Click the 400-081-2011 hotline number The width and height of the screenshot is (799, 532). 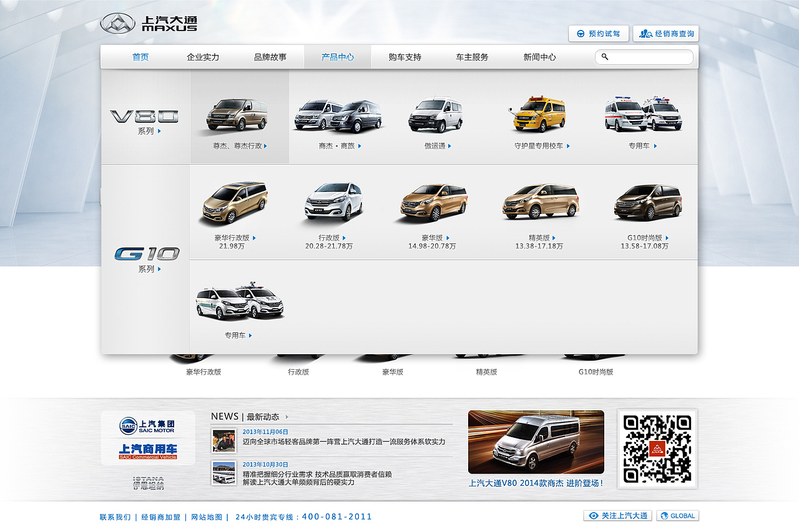tap(337, 517)
